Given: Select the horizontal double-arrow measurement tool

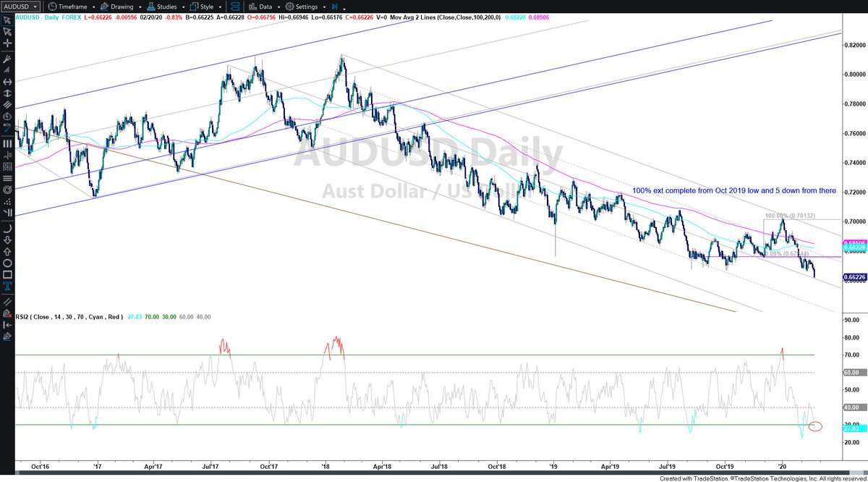Looking at the screenshot, I should (x=8, y=82).
